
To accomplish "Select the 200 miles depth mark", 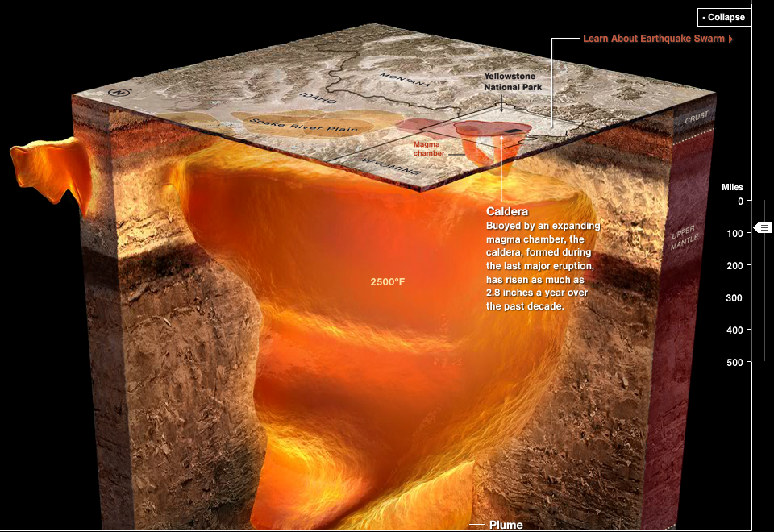I will [x=734, y=266].
